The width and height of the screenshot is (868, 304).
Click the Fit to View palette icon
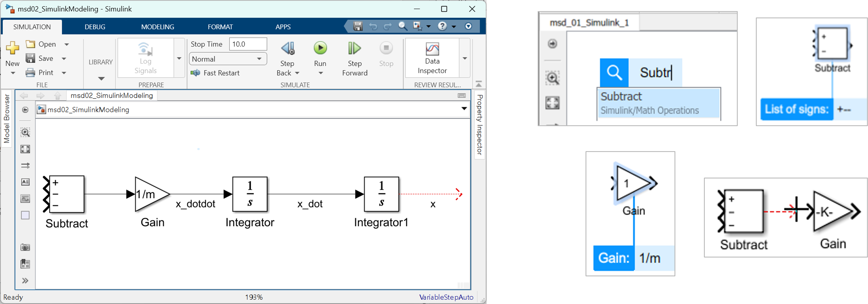click(25, 149)
